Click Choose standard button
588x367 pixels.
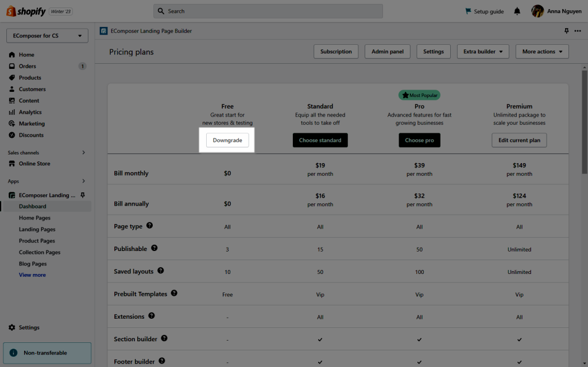(x=320, y=140)
